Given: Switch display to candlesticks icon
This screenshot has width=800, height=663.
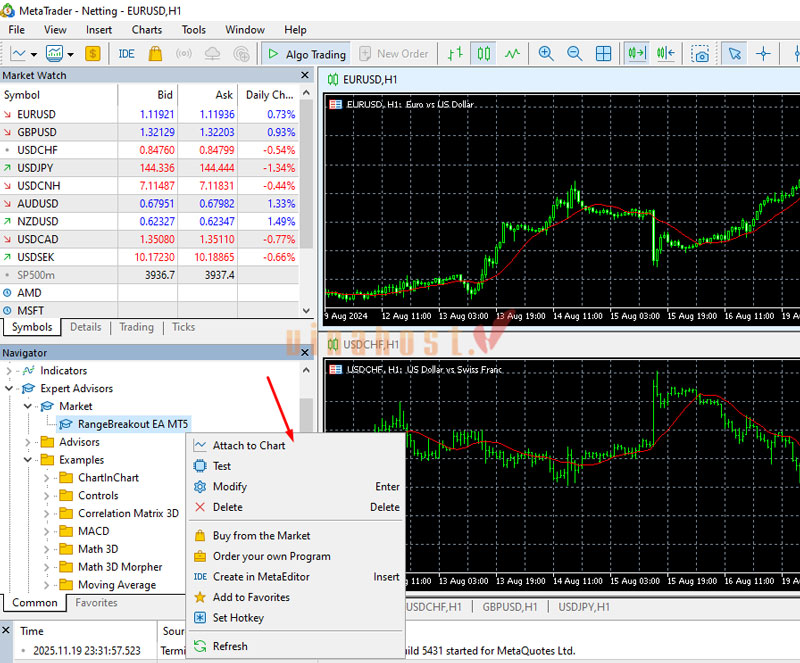Looking at the screenshot, I should click(484, 54).
